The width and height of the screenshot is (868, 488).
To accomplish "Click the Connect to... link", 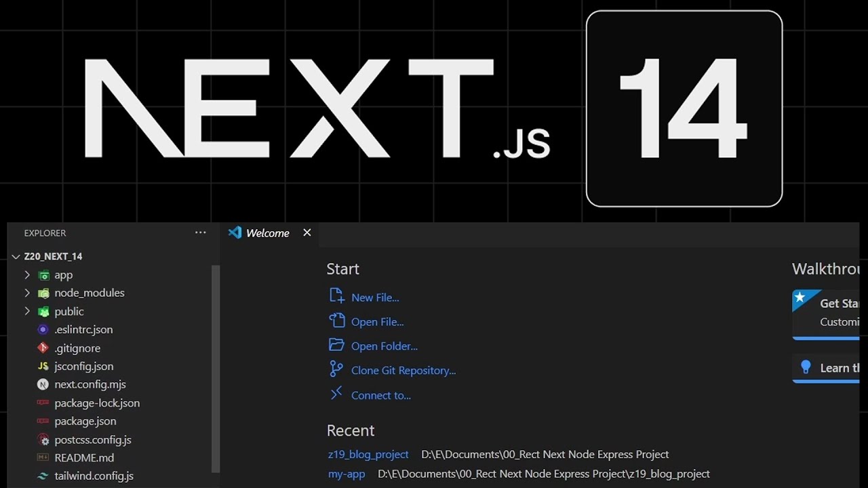I will [381, 396].
